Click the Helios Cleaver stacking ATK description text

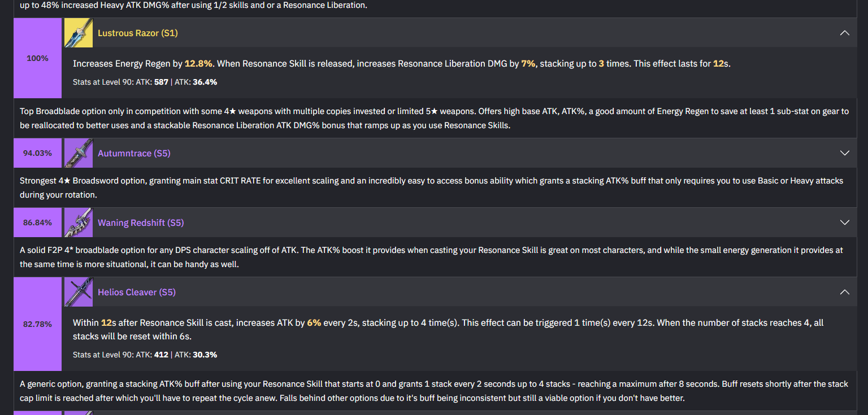(448, 330)
